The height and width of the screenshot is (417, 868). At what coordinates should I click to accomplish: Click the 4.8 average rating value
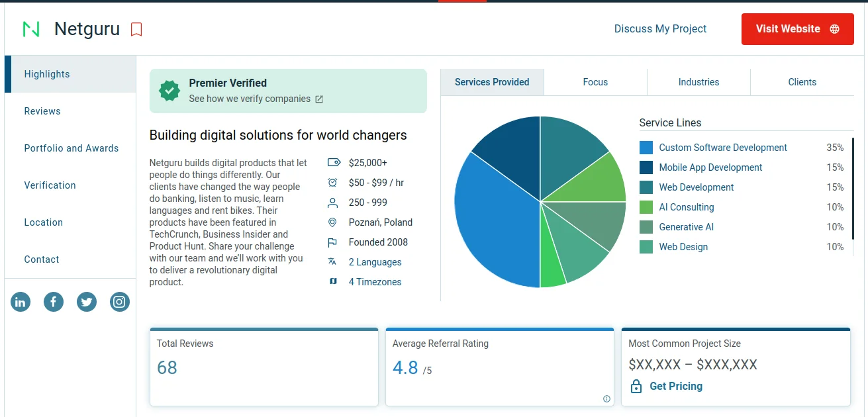(405, 368)
